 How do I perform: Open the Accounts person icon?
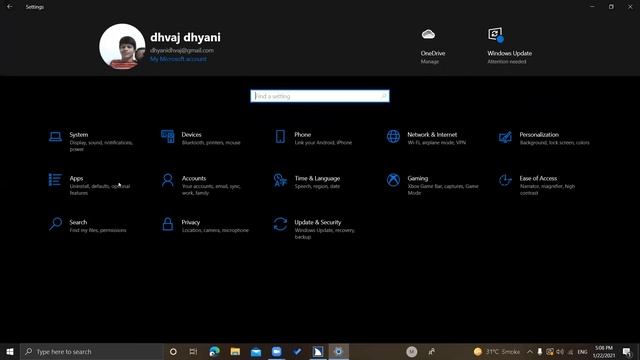(167, 180)
